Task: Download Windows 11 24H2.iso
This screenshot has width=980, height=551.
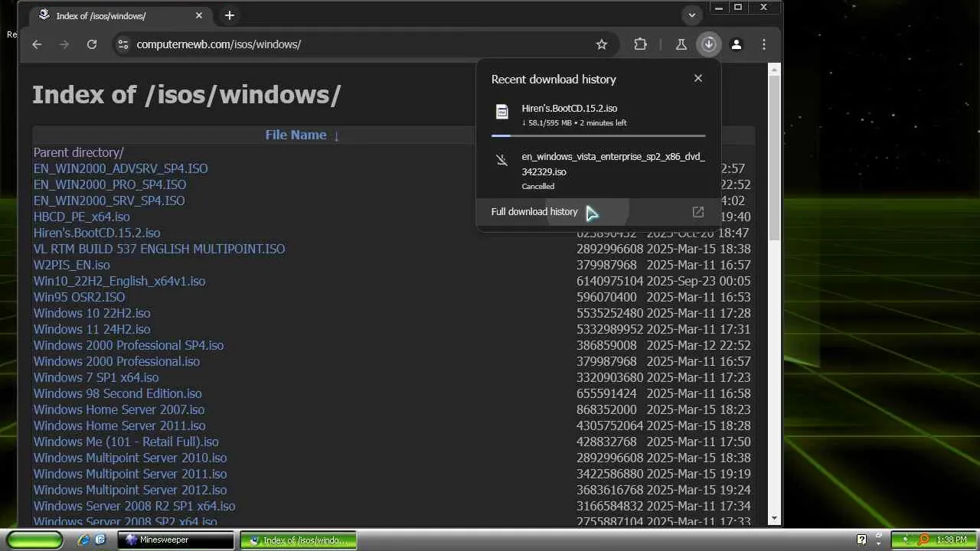Action: click(x=92, y=329)
